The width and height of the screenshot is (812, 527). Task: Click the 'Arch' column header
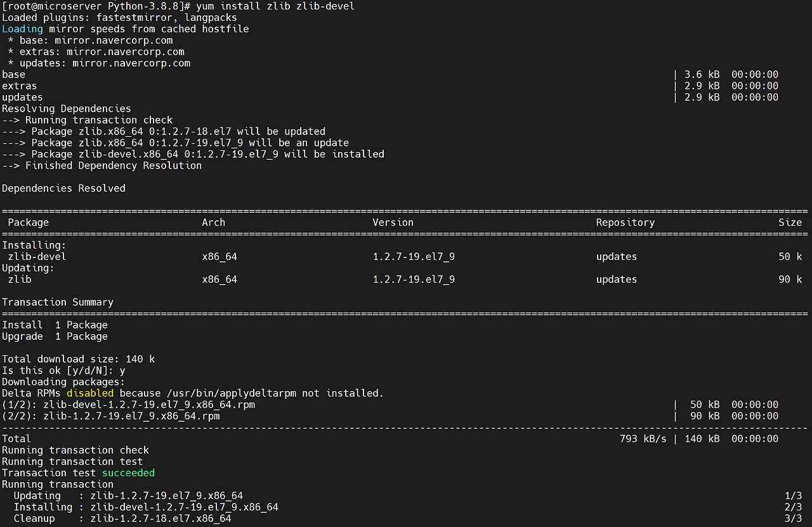point(213,223)
